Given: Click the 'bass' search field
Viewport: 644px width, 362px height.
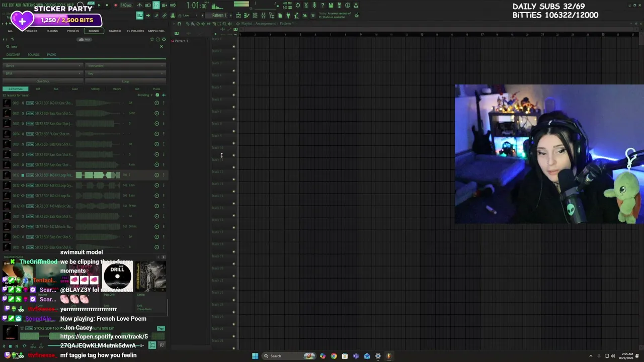Looking at the screenshot, I should pyautogui.click(x=83, y=47).
